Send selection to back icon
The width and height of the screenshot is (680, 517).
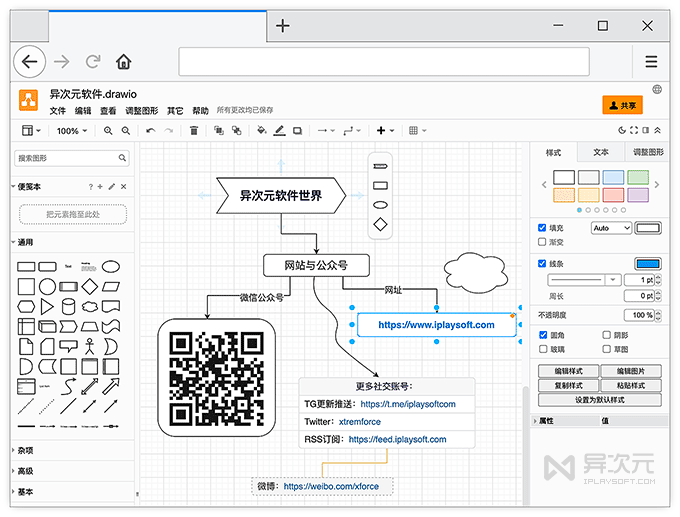pos(237,131)
